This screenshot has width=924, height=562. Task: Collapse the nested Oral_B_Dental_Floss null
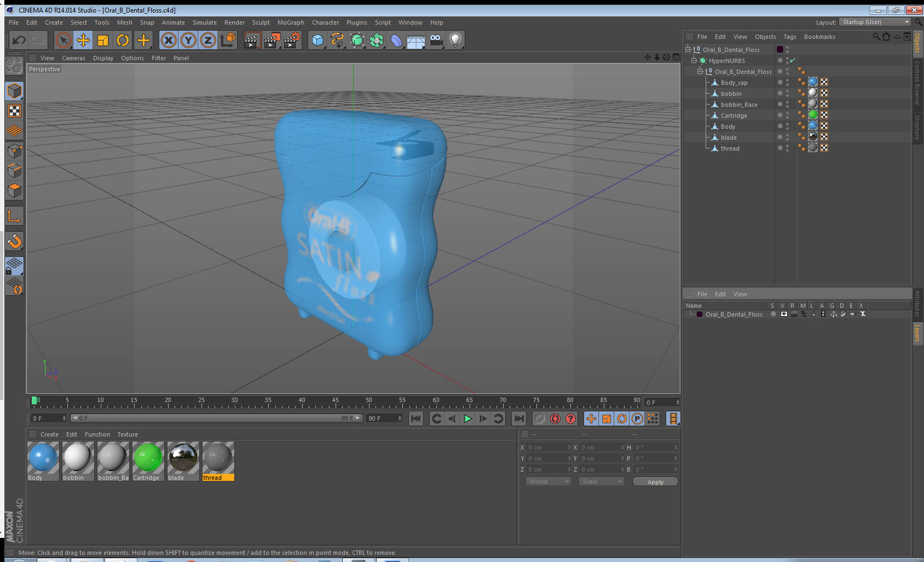pyautogui.click(x=700, y=71)
